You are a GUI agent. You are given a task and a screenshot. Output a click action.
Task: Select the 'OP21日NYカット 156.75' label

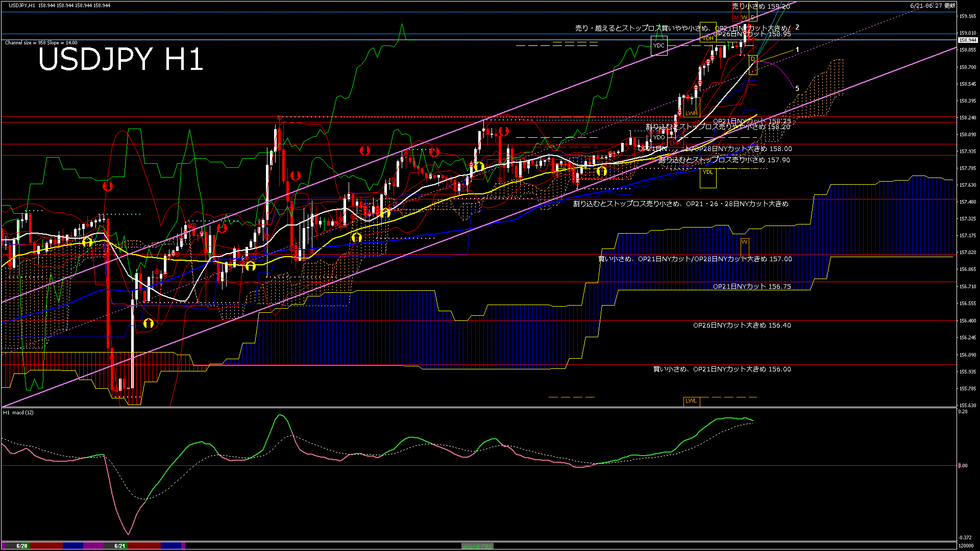click(x=752, y=287)
